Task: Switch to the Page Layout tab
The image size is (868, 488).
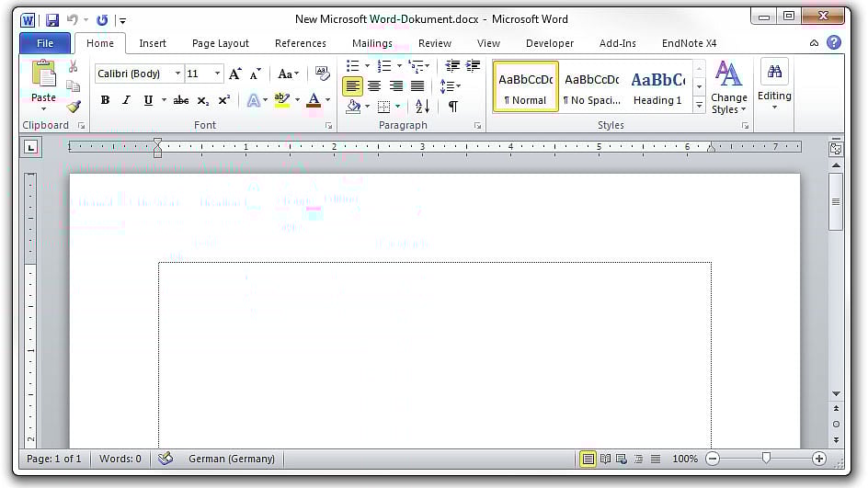Action: click(x=220, y=43)
